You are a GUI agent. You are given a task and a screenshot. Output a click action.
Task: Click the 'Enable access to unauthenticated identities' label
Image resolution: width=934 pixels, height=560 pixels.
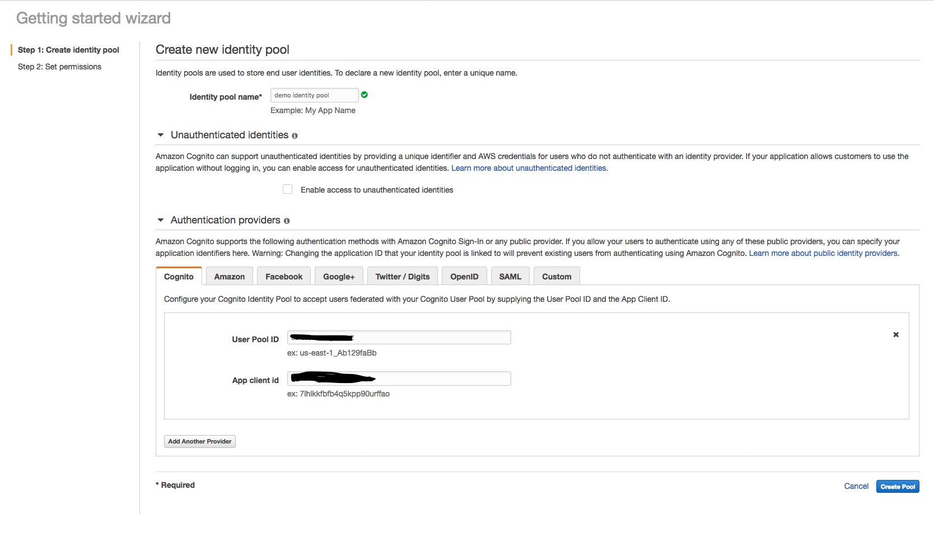(x=377, y=190)
